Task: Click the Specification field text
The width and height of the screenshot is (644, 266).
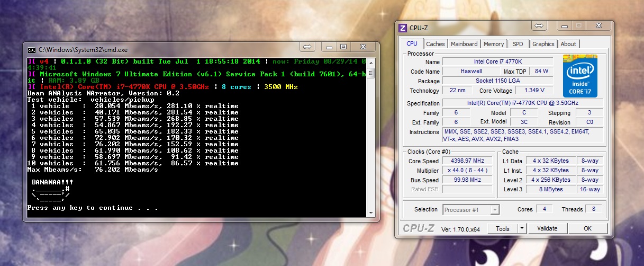Action: pos(522,103)
